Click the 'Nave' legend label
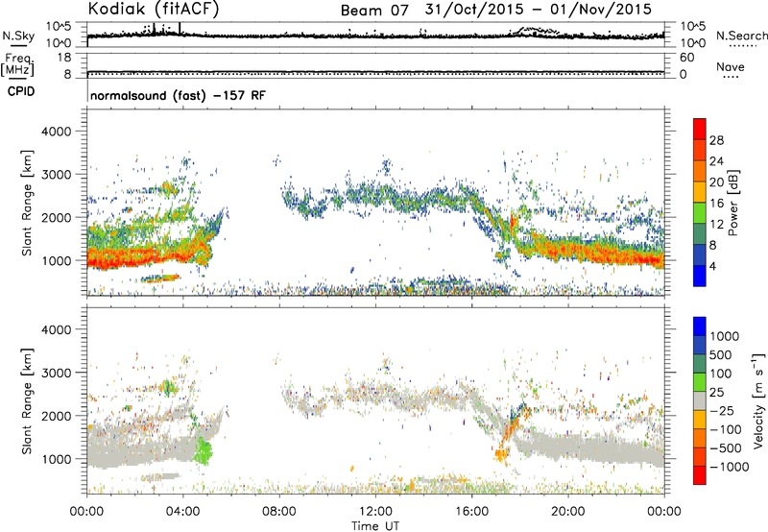 tap(731, 66)
